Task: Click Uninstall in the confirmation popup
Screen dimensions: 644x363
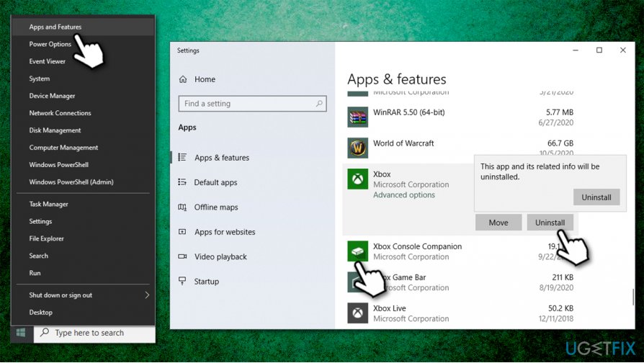Action: (x=596, y=197)
